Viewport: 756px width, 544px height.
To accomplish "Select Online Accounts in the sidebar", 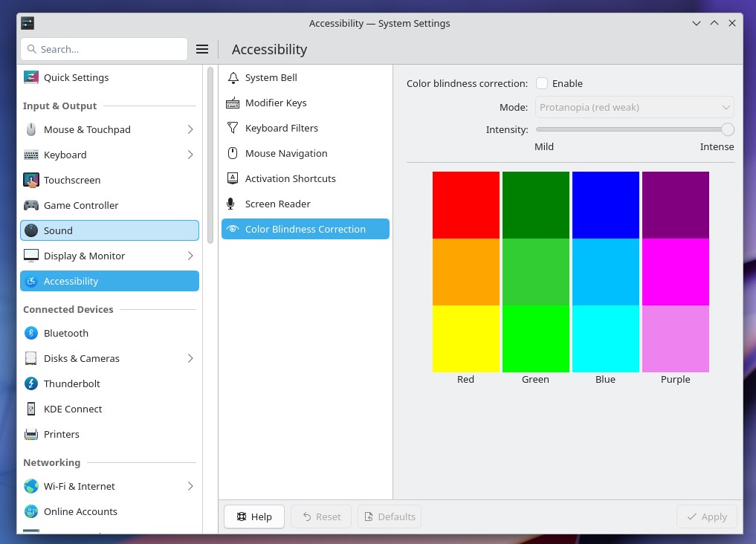I will [x=109, y=511].
